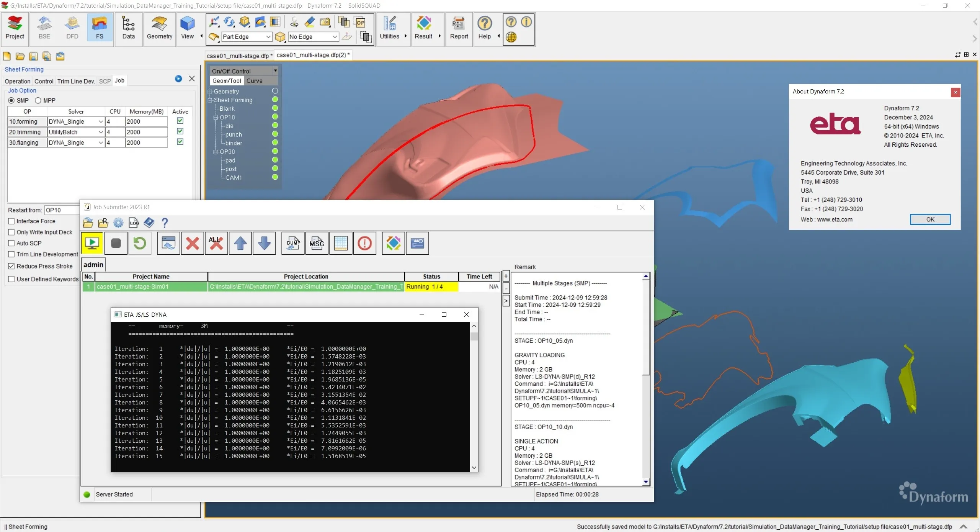Open the MSG message file icon
The height and width of the screenshot is (532, 980).
[x=317, y=243]
